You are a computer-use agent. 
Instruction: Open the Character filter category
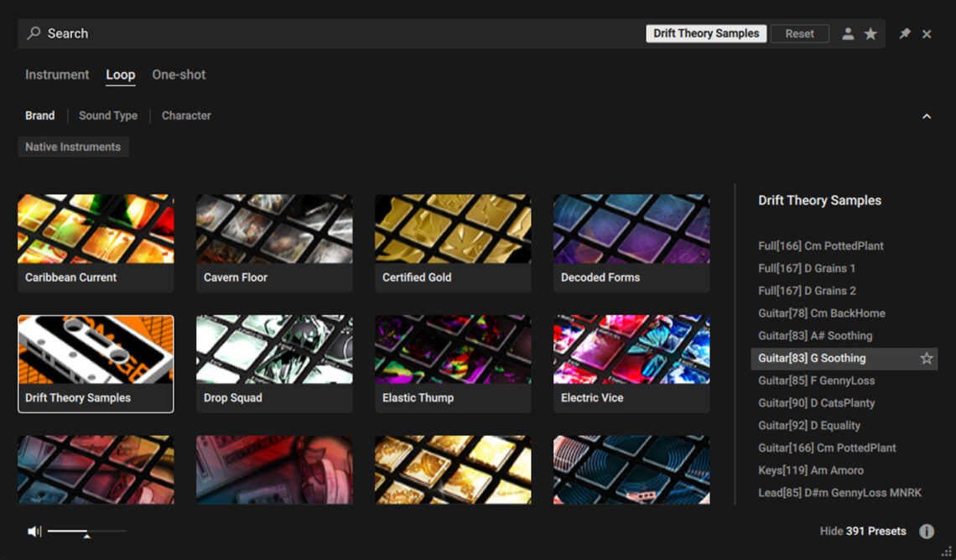point(185,116)
